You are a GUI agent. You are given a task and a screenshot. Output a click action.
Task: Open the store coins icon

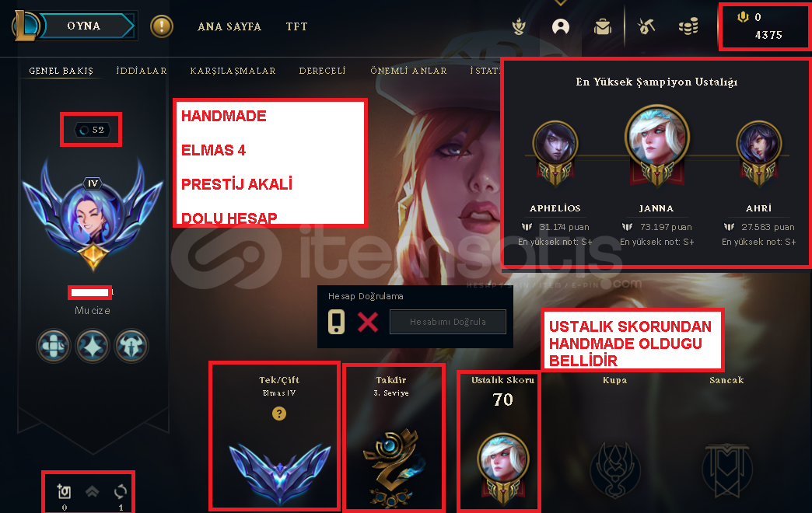click(688, 26)
